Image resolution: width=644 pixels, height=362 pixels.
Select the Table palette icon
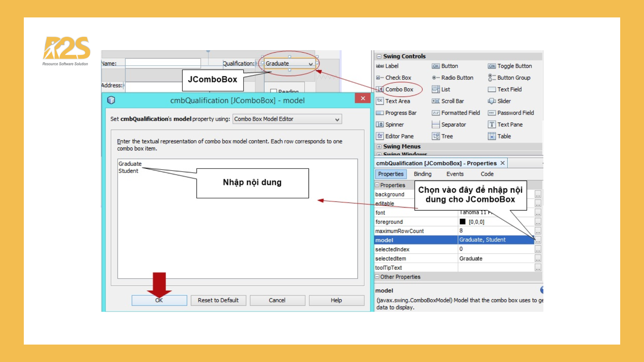[492, 136]
